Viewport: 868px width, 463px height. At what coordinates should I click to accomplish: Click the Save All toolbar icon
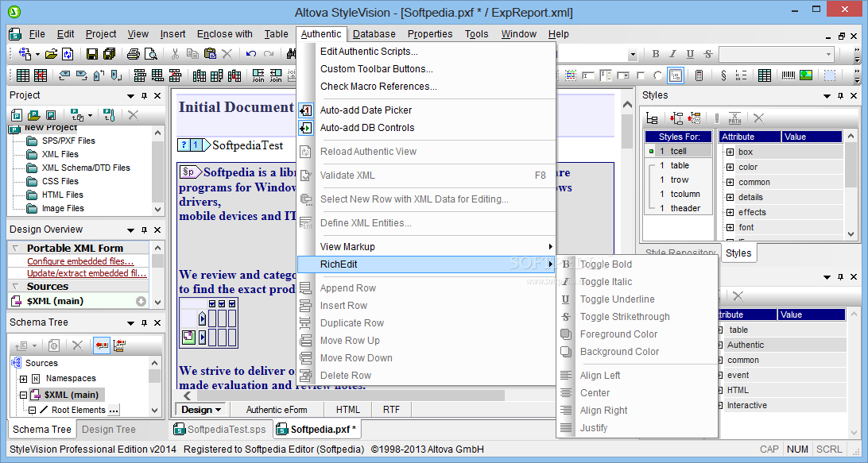[x=109, y=54]
